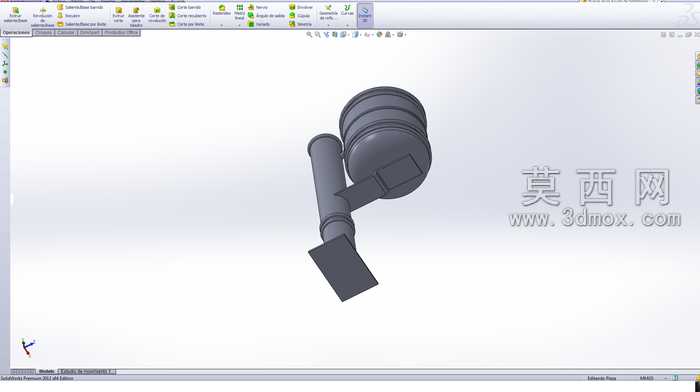Choose the Corte barrido tool

point(185,7)
